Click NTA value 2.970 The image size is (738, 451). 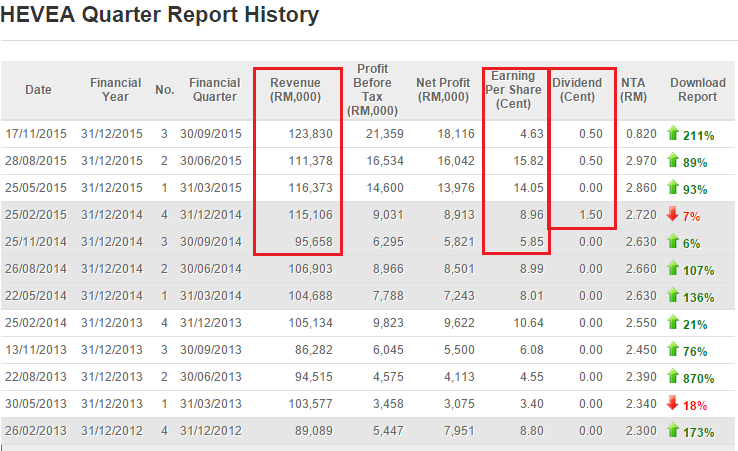tap(641, 161)
